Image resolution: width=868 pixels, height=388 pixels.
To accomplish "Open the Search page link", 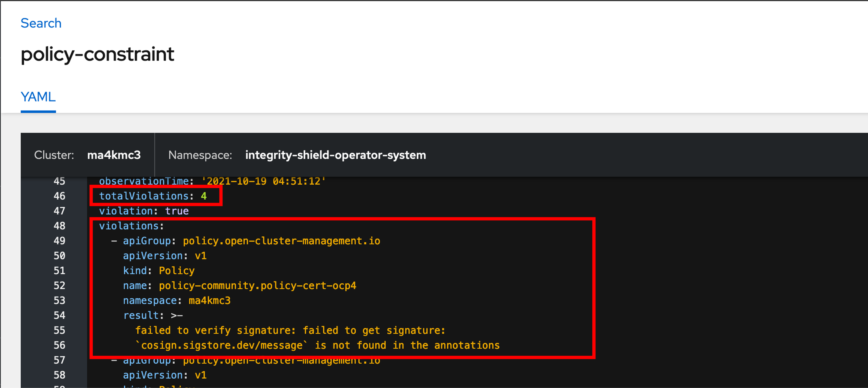I will point(40,23).
